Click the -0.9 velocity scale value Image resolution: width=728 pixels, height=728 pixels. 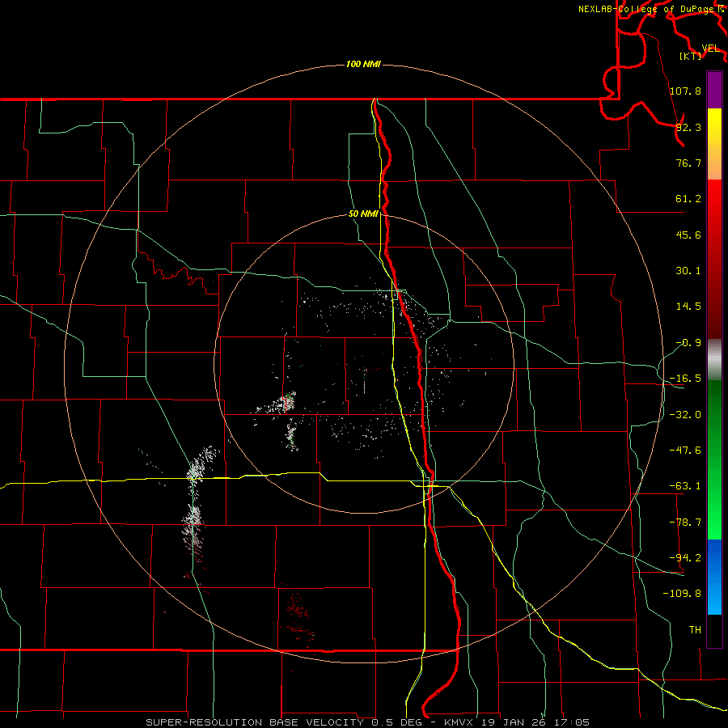(688, 343)
